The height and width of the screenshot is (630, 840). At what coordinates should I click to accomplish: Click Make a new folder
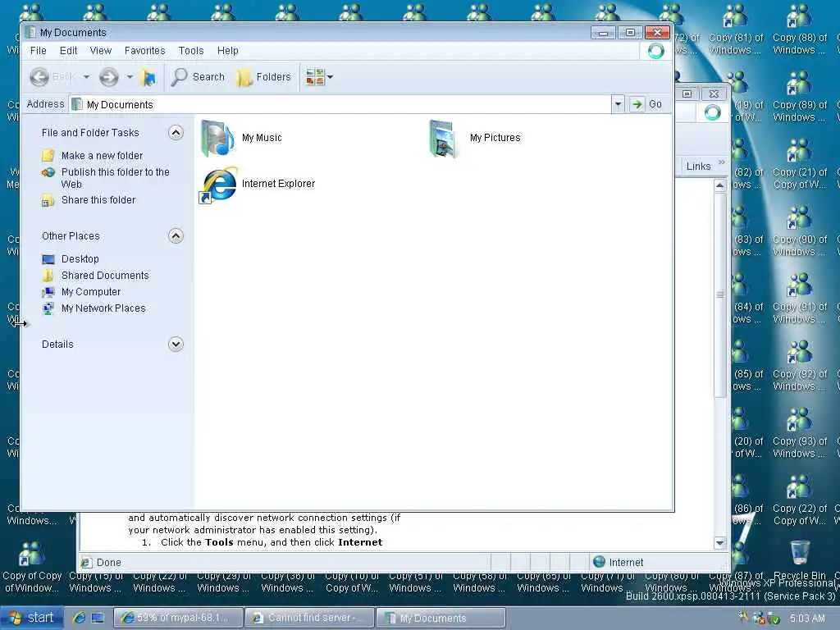[102, 156]
